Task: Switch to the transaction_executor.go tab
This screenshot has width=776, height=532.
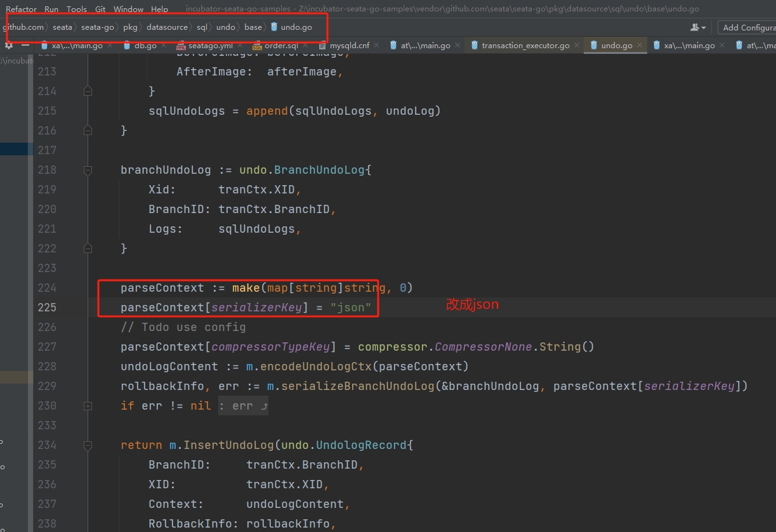Action: tap(525, 46)
